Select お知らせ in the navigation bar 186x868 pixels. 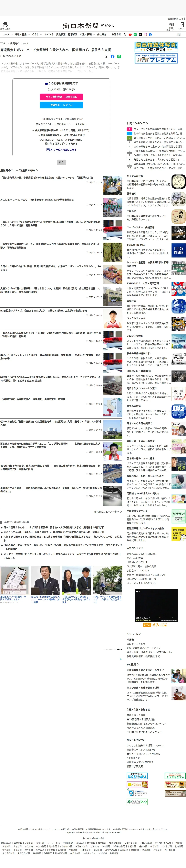click(x=116, y=34)
